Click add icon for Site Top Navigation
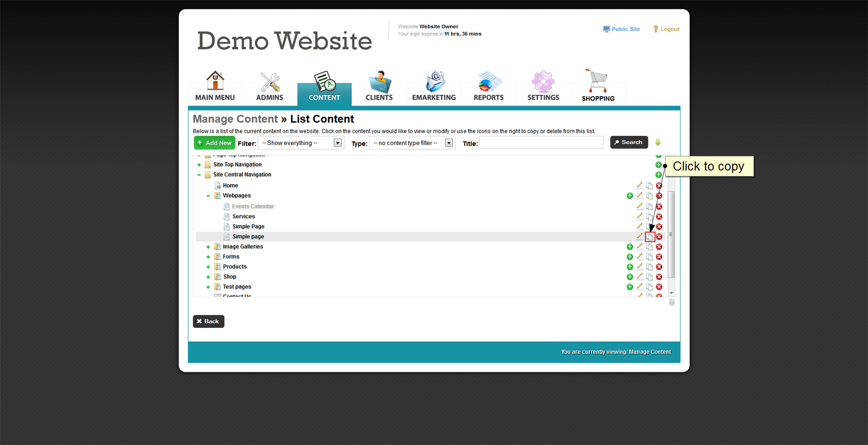Viewport: 868px width, 445px height. point(658,165)
